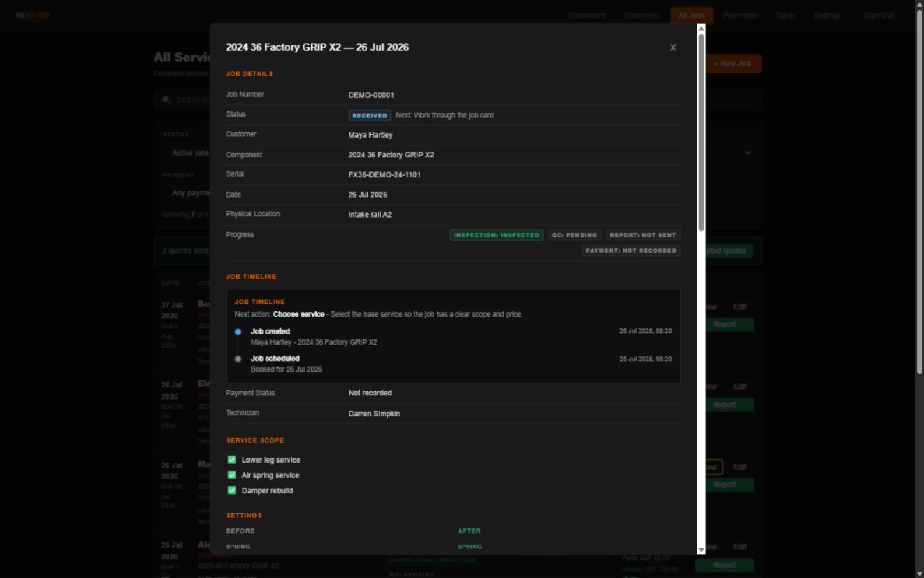Image resolution: width=924 pixels, height=578 pixels.
Task: Select the All Jobs nav tab
Action: [691, 16]
